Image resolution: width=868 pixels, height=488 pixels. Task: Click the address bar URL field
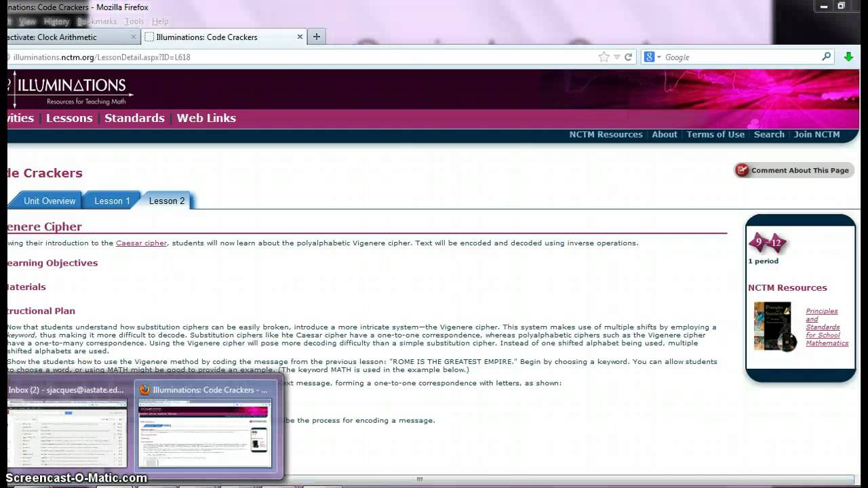coord(298,57)
